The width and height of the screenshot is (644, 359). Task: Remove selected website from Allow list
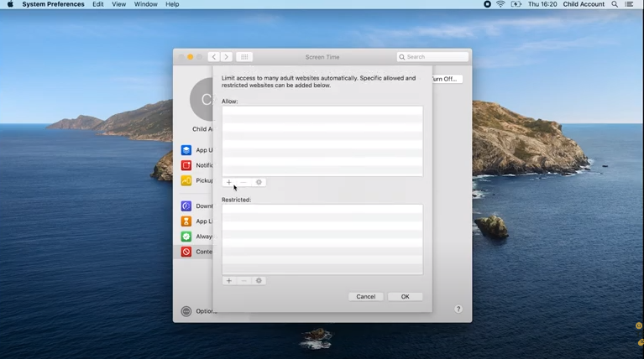243,182
